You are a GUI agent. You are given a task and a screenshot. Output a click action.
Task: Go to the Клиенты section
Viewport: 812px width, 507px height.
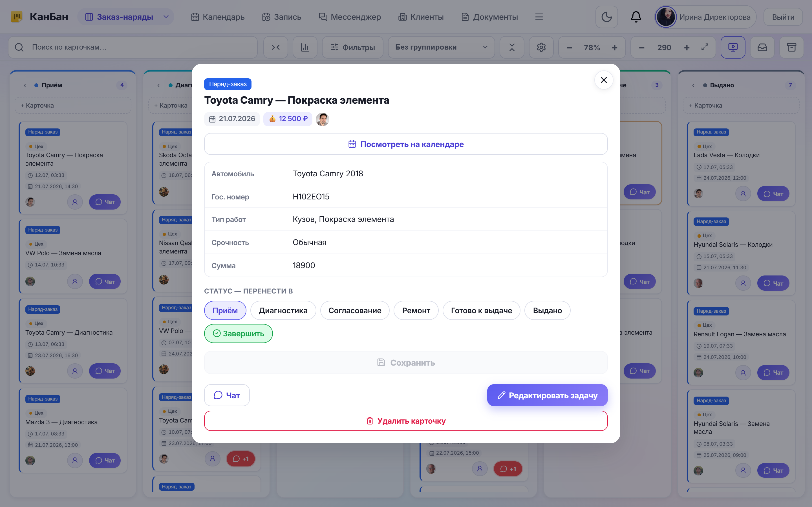point(421,17)
